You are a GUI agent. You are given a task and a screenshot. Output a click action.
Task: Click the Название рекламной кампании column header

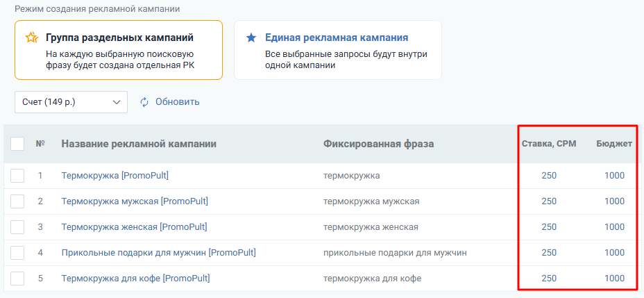[139, 144]
